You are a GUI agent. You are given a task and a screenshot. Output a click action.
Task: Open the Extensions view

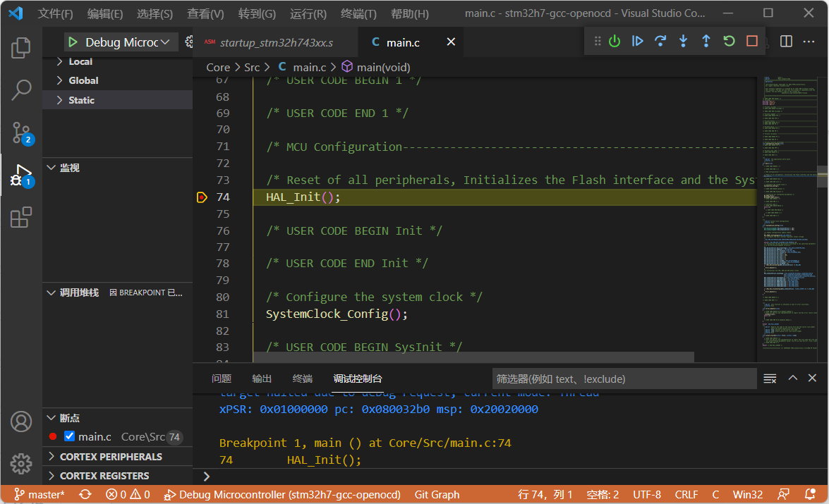coord(21,217)
